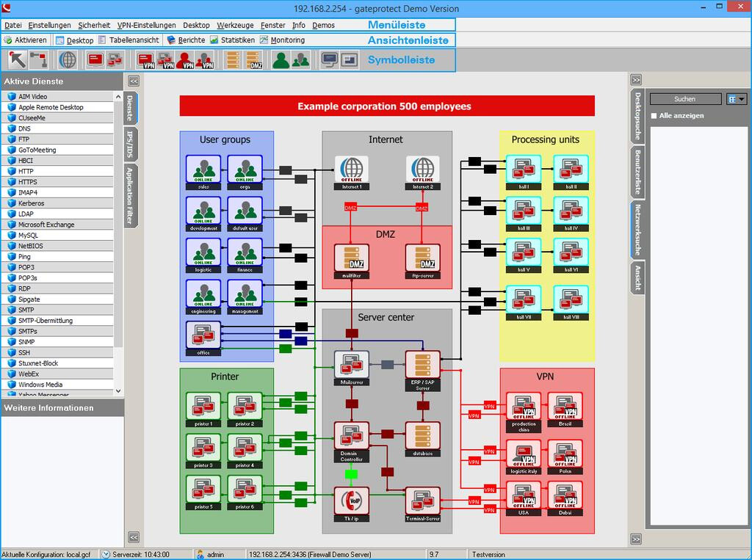
Task: Open the Statistiken view
Action: point(233,40)
